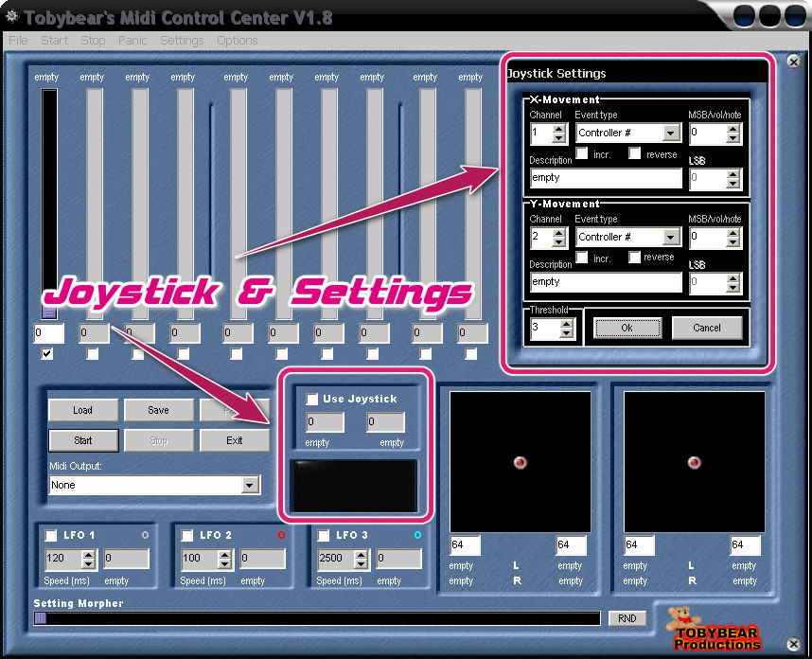Image resolution: width=812 pixels, height=659 pixels.
Task: Click the Start button below Load
Action: [83, 440]
